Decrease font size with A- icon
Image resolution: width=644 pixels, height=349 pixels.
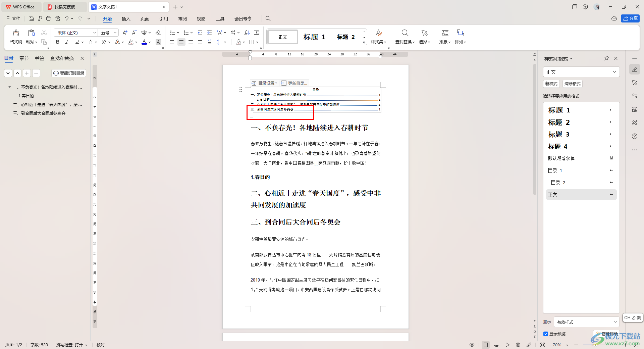134,33
